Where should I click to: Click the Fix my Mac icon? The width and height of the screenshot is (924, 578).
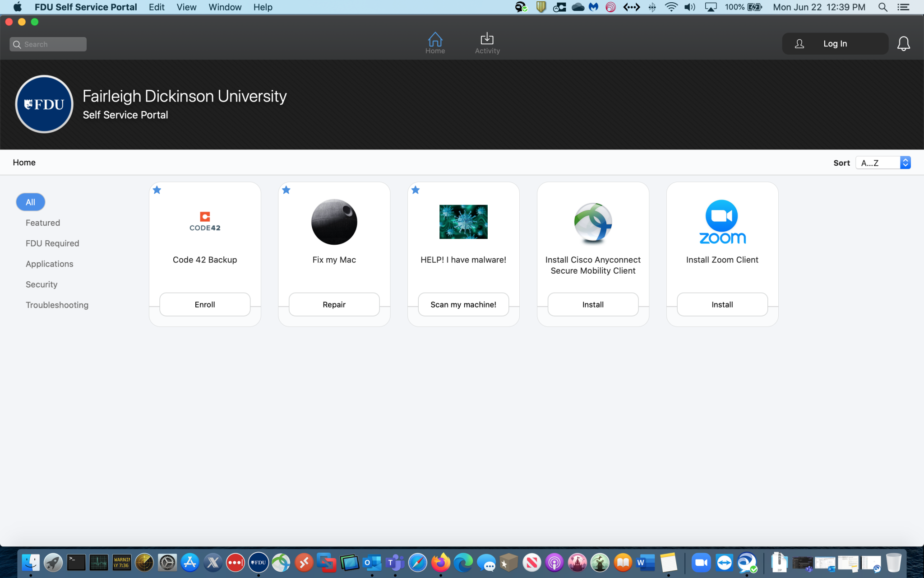(x=334, y=222)
